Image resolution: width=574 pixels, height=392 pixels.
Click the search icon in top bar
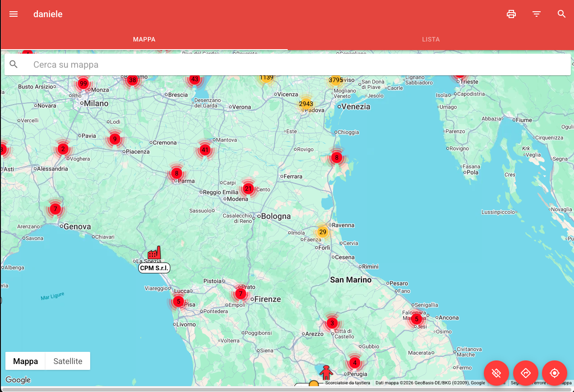click(x=561, y=14)
